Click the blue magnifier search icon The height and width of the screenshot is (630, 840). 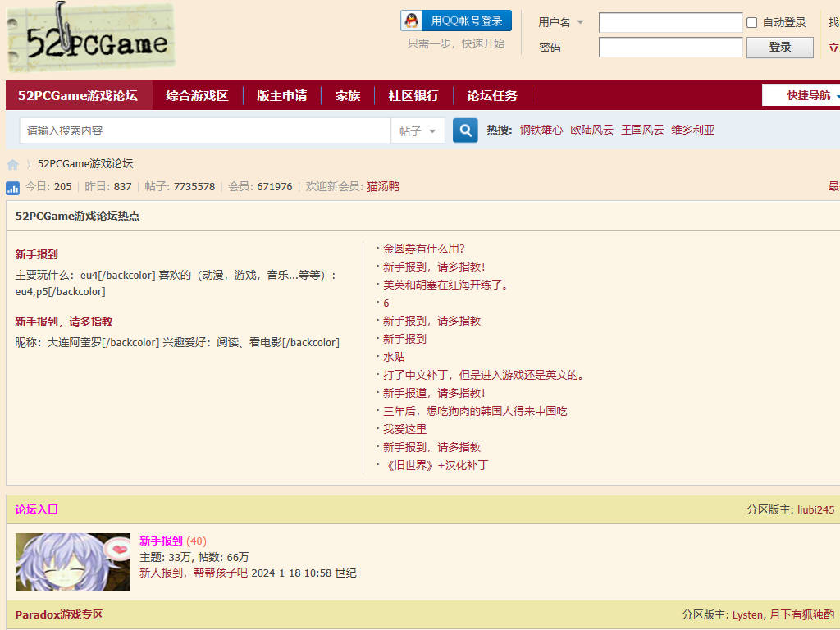465,130
